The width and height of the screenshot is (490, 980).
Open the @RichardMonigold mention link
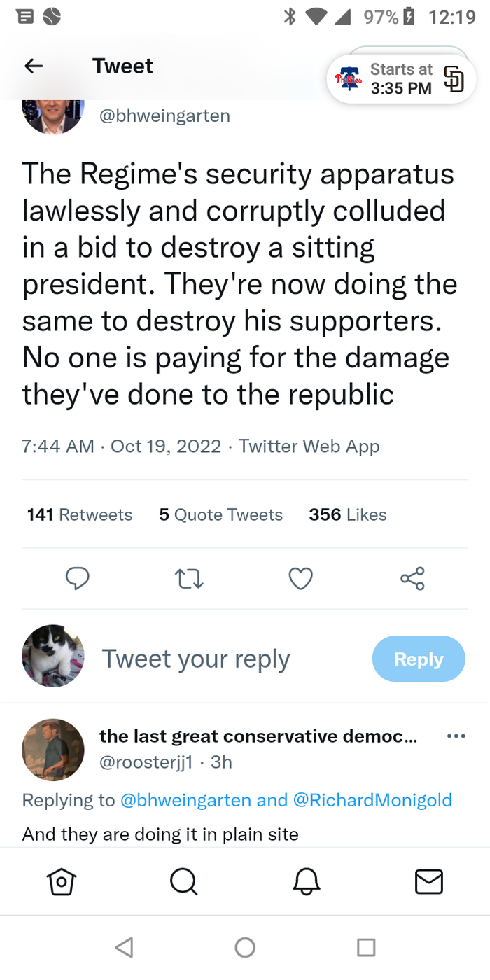click(x=372, y=800)
